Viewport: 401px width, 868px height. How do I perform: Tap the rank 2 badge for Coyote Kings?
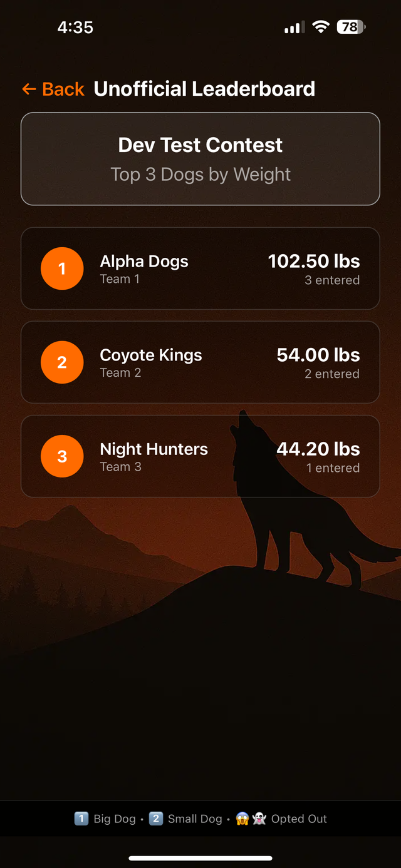point(62,362)
